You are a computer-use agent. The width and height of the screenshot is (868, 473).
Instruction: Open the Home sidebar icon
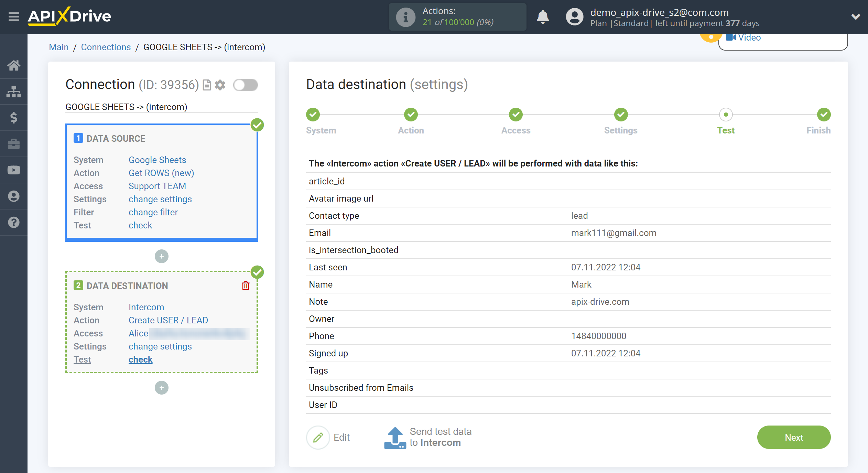[14, 65]
